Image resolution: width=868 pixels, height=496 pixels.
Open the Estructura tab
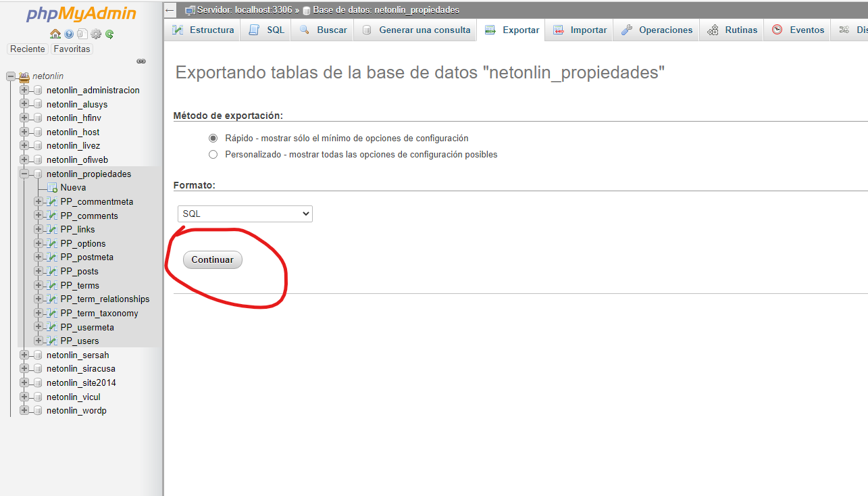pos(203,30)
